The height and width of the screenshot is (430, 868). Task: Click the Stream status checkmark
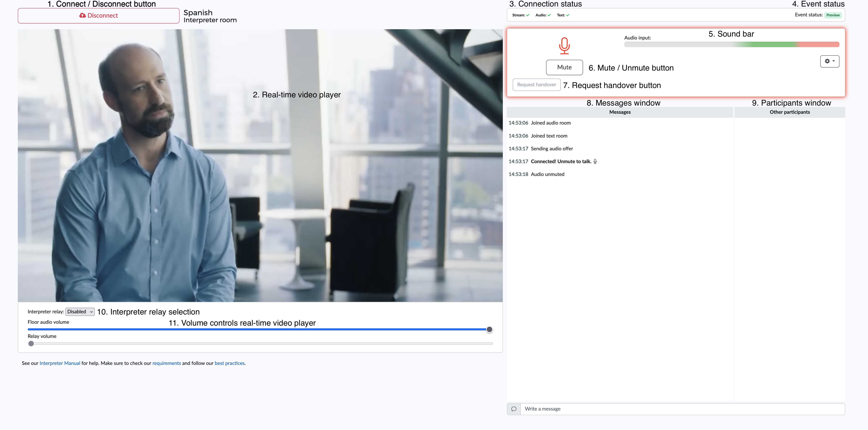click(x=528, y=15)
